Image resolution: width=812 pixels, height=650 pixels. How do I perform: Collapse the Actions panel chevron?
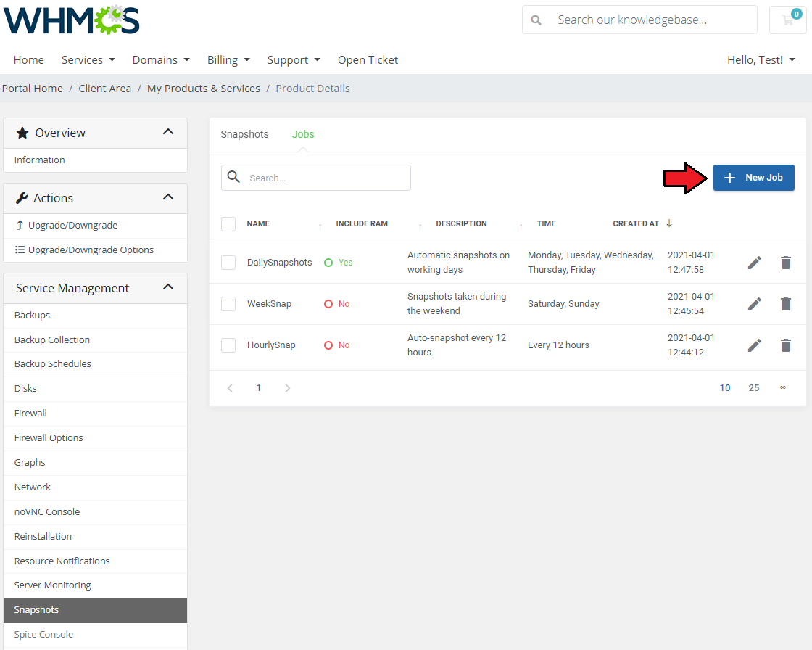click(168, 197)
